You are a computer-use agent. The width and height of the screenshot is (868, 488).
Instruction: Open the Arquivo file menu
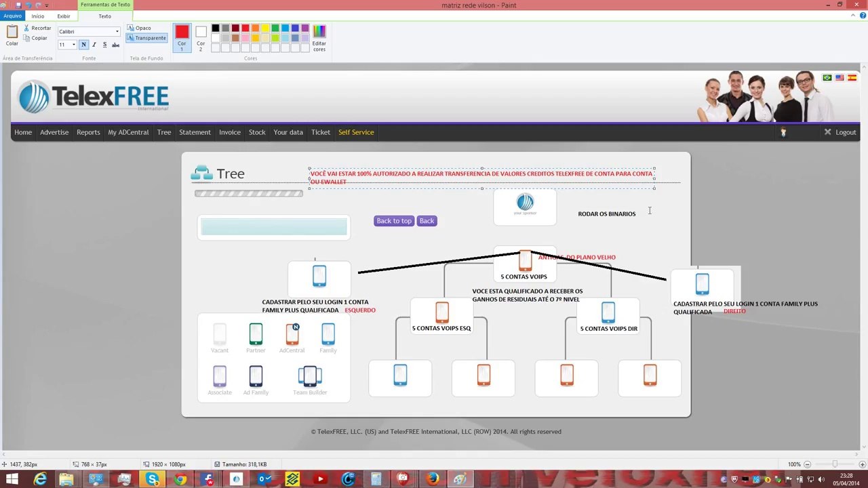point(12,16)
